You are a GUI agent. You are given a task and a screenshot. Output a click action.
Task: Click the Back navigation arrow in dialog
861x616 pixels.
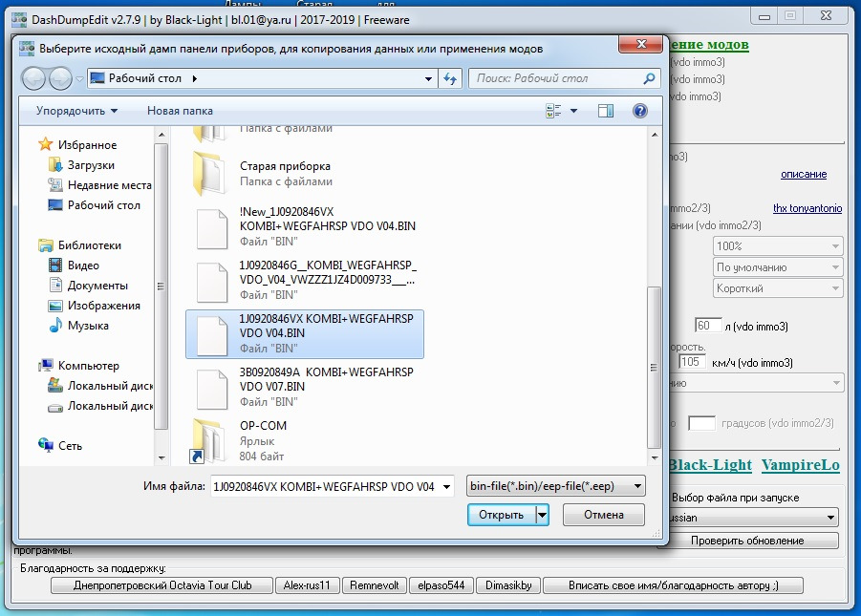pos(33,78)
